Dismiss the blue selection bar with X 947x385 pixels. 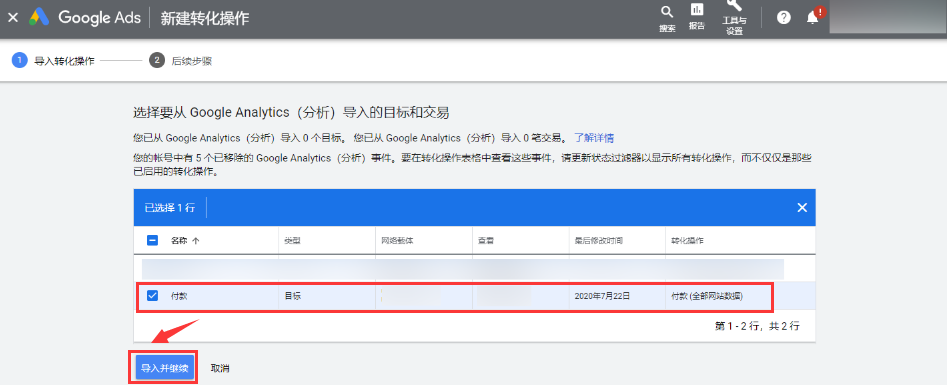click(x=802, y=207)
